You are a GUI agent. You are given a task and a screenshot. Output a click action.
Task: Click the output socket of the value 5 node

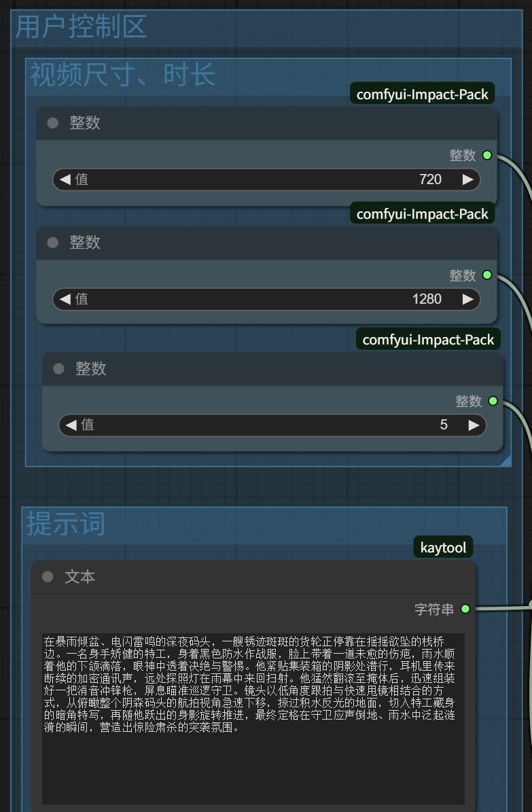(493, 401)
